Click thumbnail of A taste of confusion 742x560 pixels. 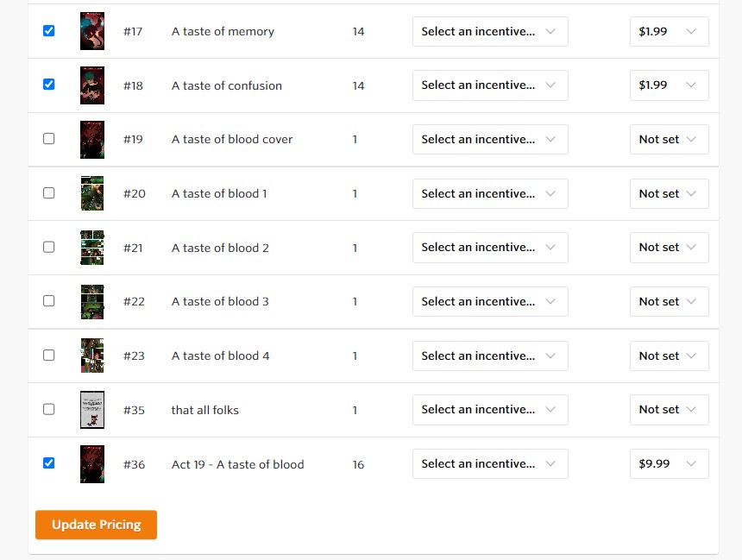coord(92,85)
